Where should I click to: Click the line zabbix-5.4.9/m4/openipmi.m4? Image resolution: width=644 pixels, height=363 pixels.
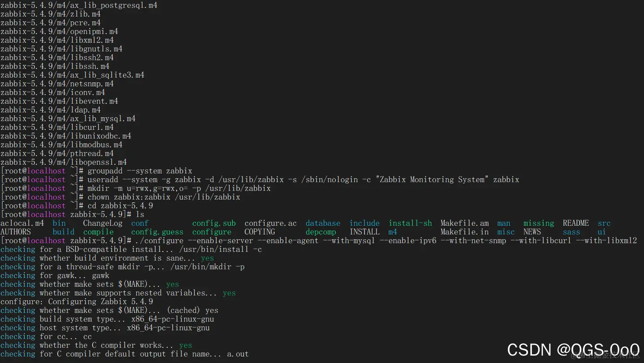click(59, 31)
